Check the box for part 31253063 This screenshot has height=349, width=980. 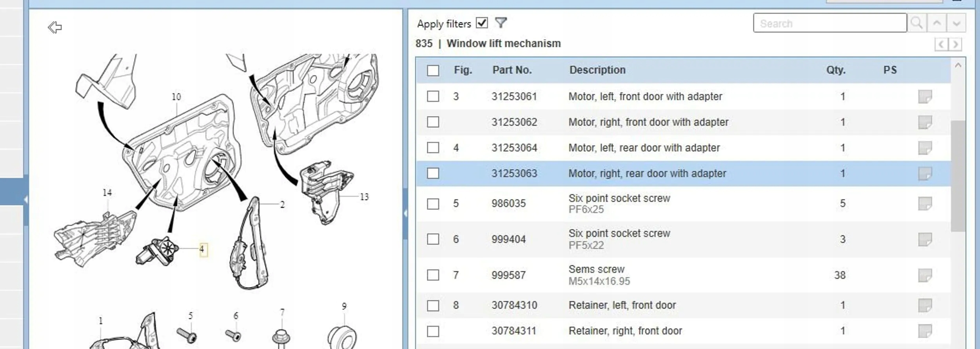pos(433,174)
